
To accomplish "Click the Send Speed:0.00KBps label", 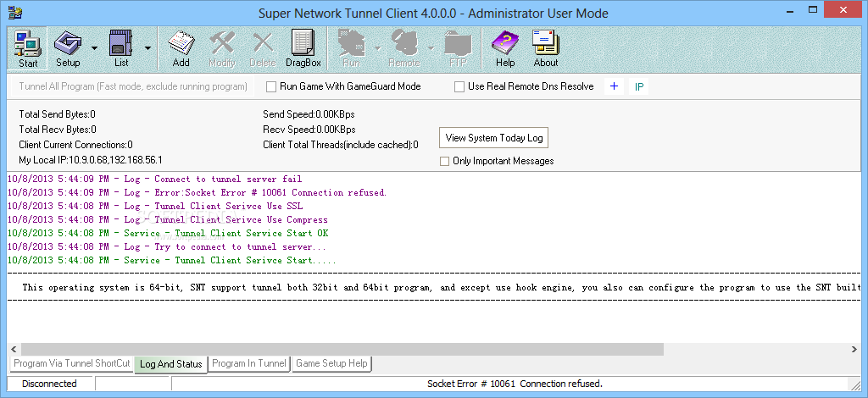I will 309,114.
